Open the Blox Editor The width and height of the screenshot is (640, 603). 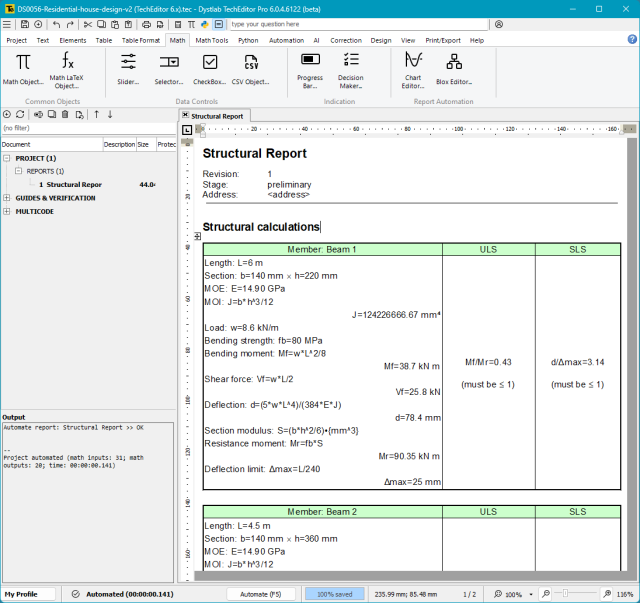454,69
